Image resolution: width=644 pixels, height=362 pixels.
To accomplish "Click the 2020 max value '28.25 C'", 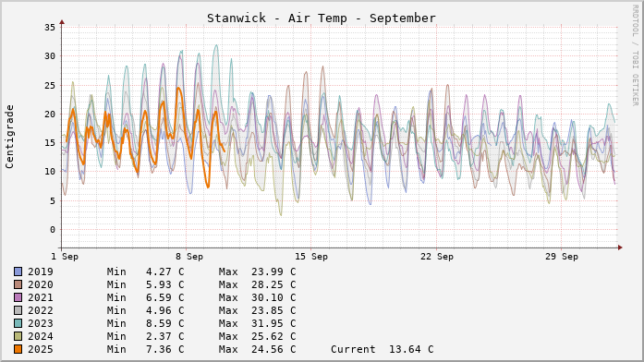I will (x=273, y=284).
